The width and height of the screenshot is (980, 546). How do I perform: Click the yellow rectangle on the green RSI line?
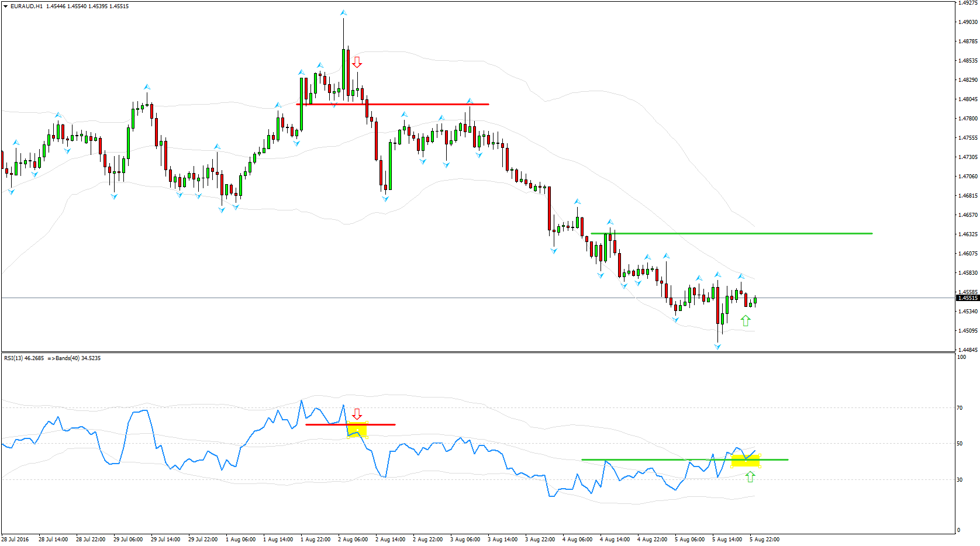pos(746,461)
